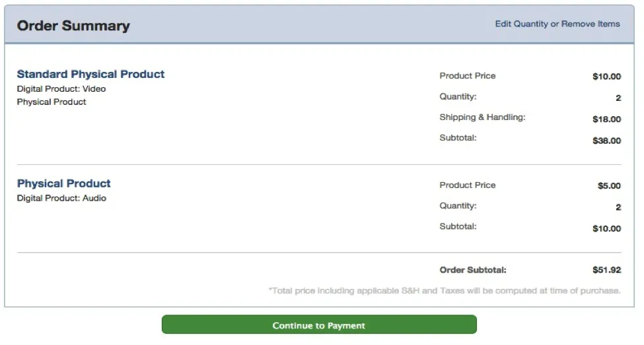Click the quantity value beside the $5.00 item
The image size is (644, 345).
pos(618,207)
